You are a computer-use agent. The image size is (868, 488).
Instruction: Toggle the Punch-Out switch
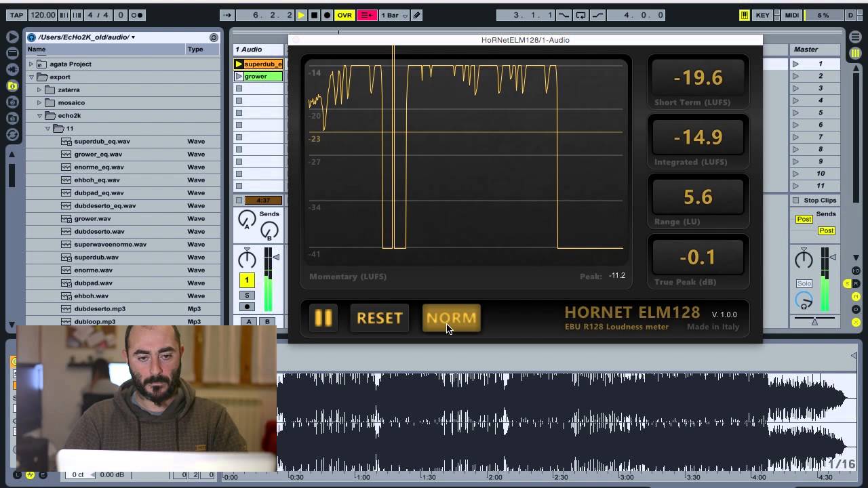point(597,15)
